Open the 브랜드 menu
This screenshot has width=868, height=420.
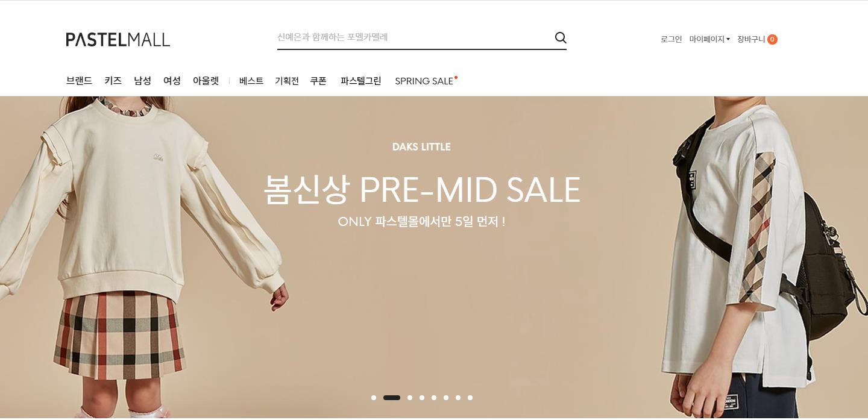click(79, 81)
